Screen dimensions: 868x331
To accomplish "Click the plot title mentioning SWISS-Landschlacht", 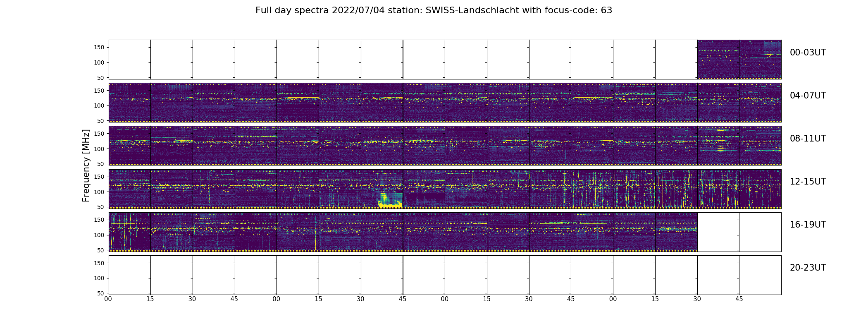I will 434,10.
